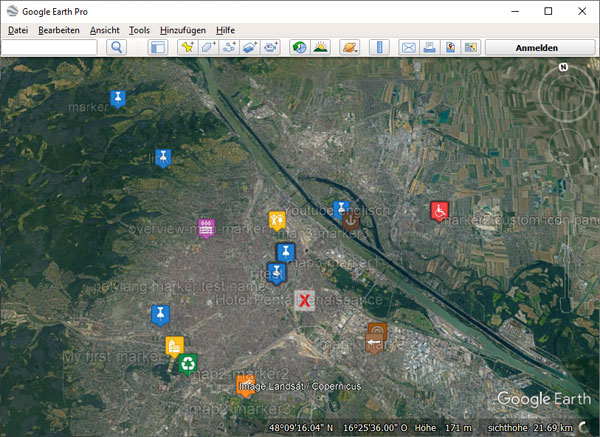This screenshot has width=600, height=437.
Task: Click the email envelope icon
Action: pos(409,47)
